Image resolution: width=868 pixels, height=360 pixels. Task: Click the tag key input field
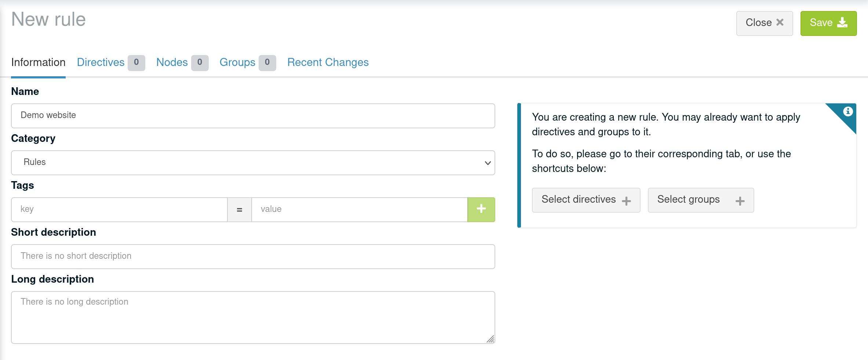coord(119,209)
